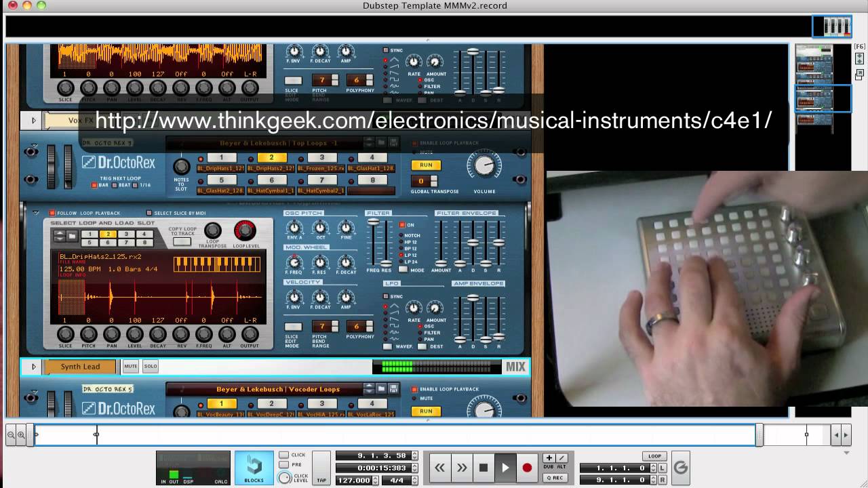Select loop slot 3 in Dr. Octo Rex 3
Screen dimensions: 868x488
click(321, 158)
